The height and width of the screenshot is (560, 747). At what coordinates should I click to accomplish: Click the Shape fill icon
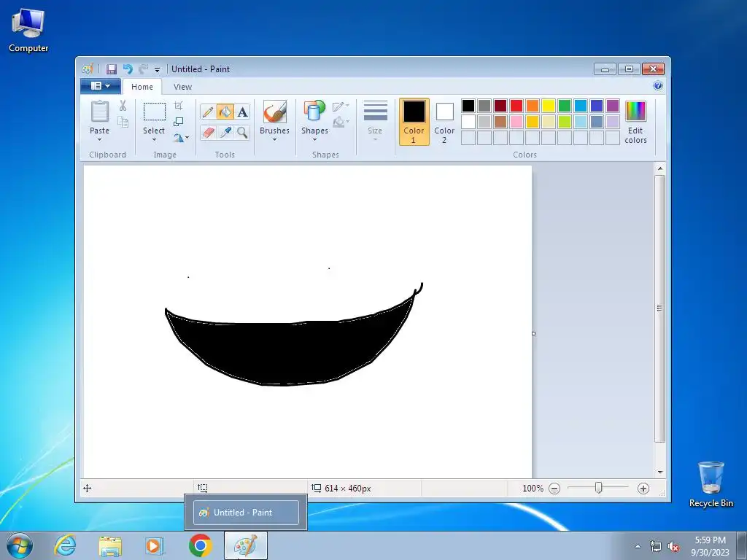tap(338, 122)
